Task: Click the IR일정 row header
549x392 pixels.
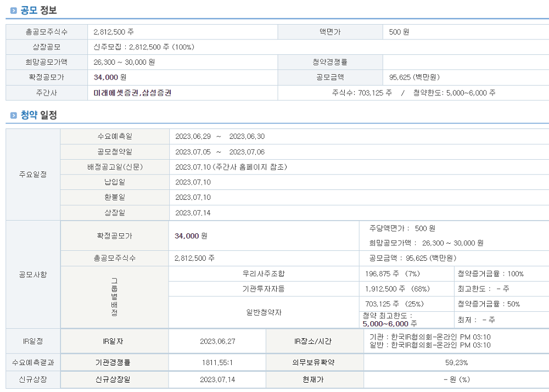Action: (33, 341)
